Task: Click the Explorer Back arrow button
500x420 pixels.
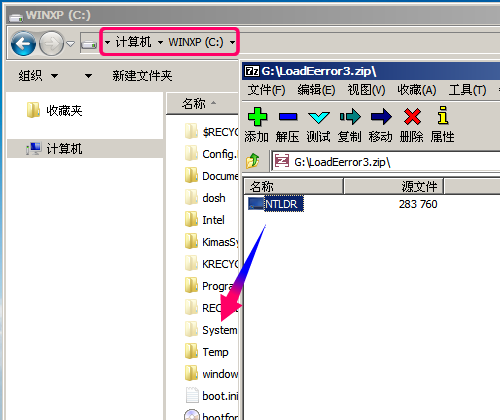Action: (23, 43)
